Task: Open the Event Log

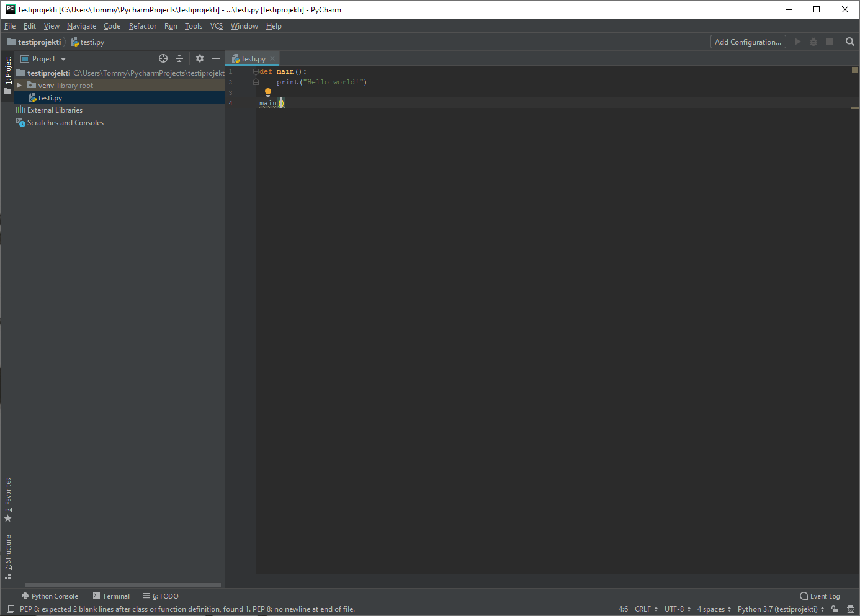Action: click(x=820, y=596)
